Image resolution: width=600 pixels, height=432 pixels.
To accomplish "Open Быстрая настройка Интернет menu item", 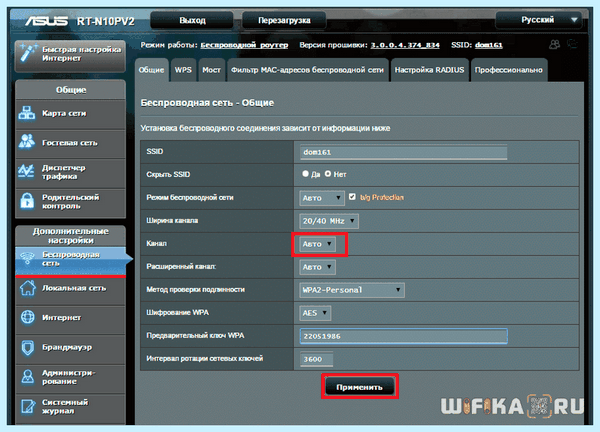I will click(70, 54).
